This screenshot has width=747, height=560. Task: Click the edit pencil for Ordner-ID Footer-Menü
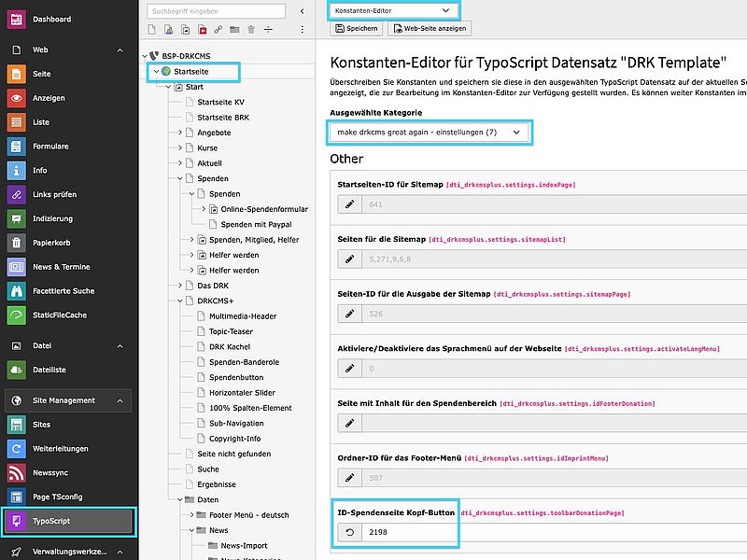(x=350, y=478)
